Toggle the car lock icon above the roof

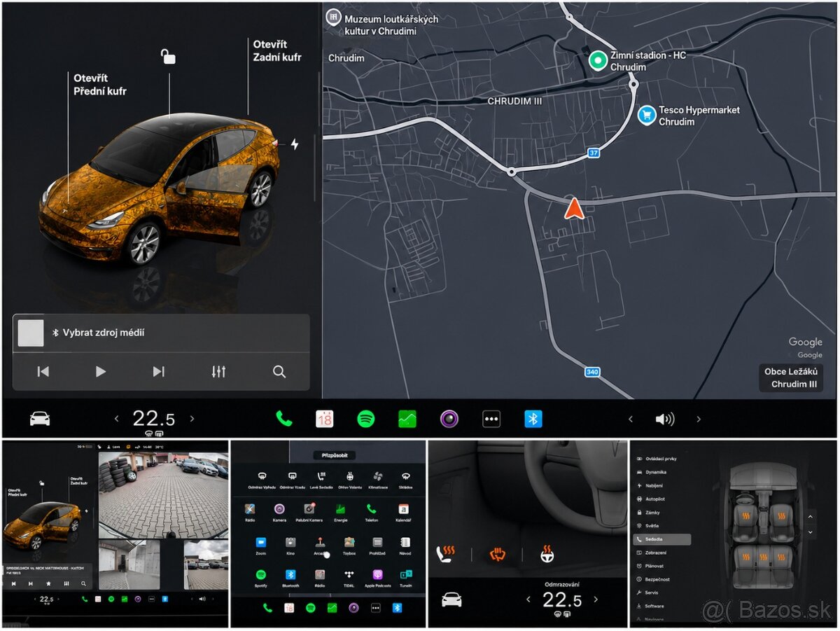point(168,56)
